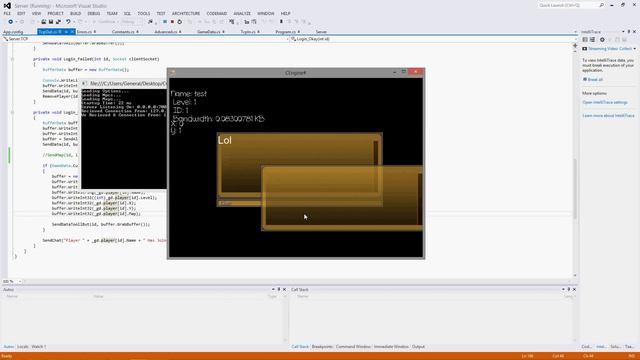Screen dimensions: 640x360
Task: Click the Visual Studio logo icon
Action: point(7,5)
